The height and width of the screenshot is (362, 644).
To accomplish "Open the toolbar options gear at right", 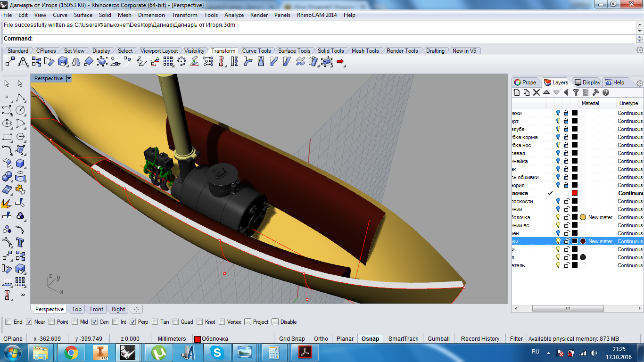I will pyautogui.click(x=640, y=50).
